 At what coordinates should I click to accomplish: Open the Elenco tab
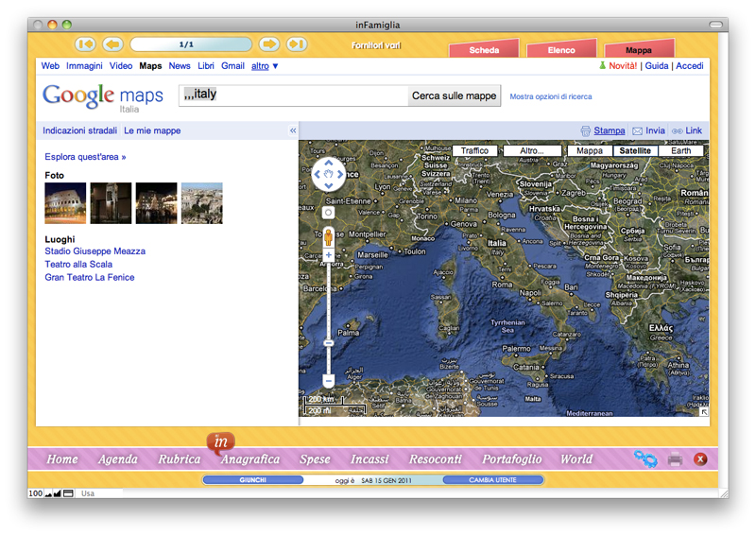coord(561,50)
